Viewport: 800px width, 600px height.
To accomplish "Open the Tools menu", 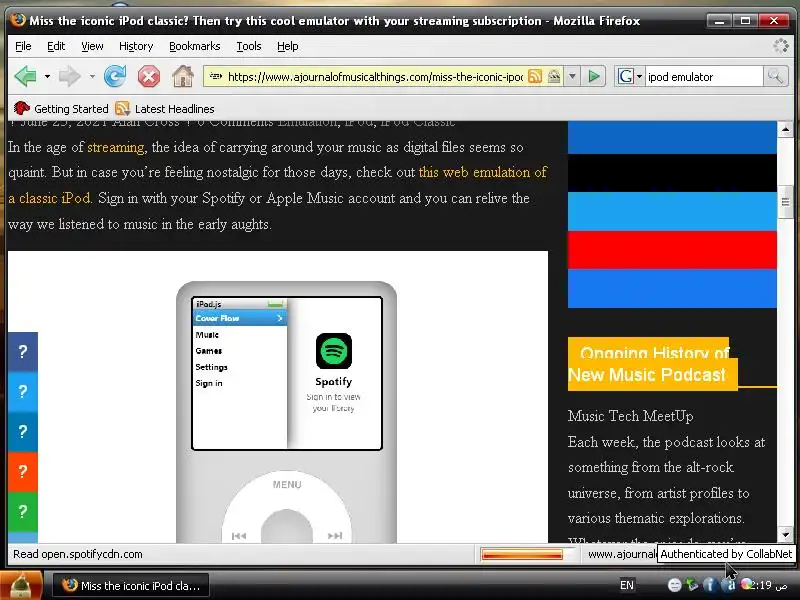I will click(248, 46).
